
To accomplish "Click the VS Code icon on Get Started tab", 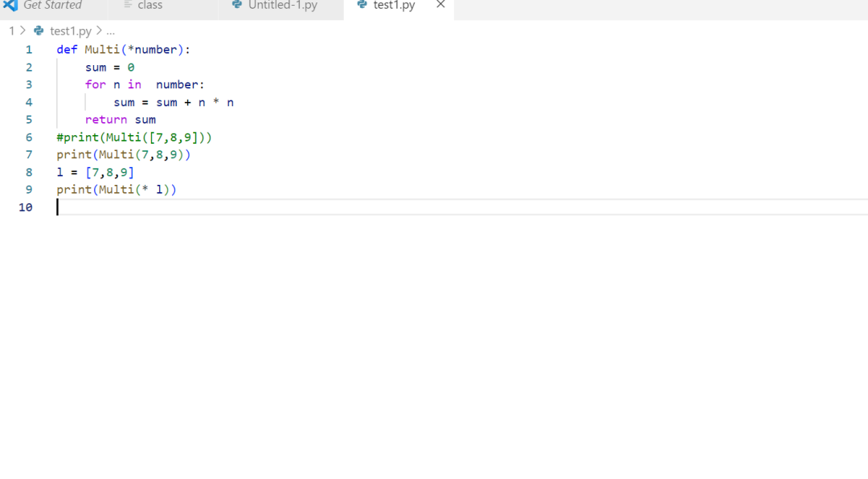I will pyautogui.click(x=10, y=5).
